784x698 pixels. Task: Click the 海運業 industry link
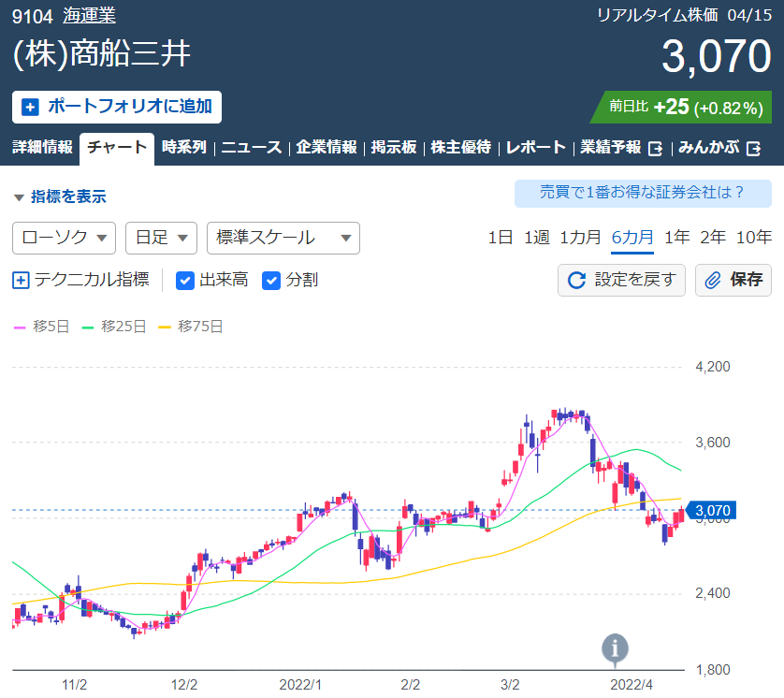click(x=89, y=16)
